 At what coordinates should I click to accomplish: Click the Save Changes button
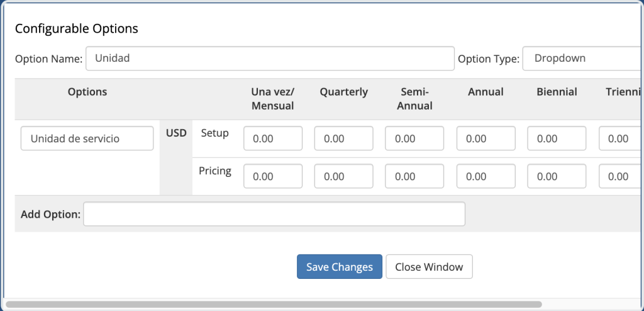339,266
